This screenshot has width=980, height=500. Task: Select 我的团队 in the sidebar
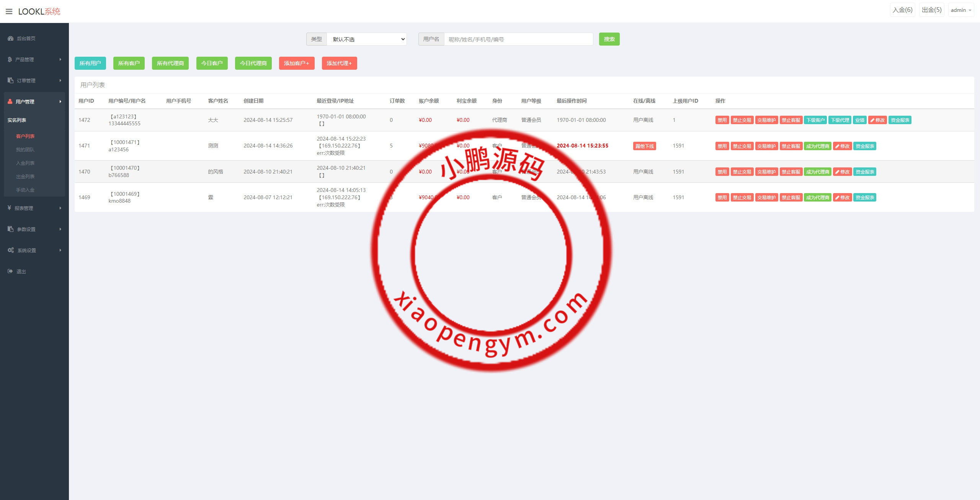(x=25, y=150)
